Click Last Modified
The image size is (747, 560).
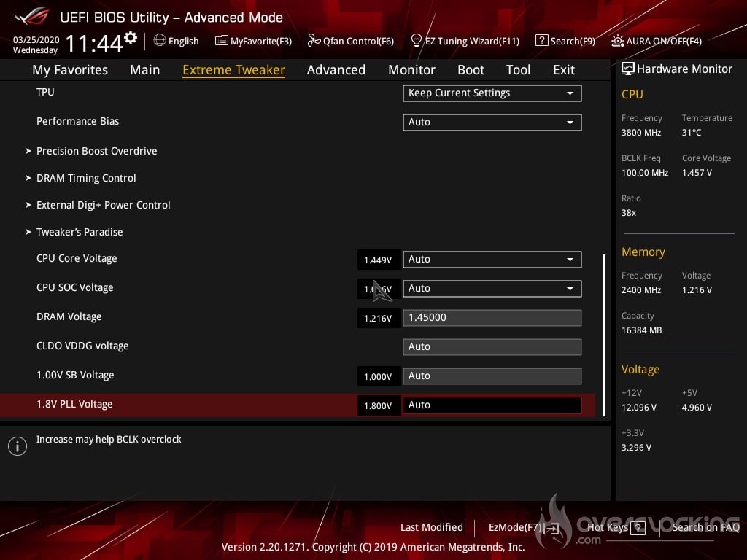[432, 528]
